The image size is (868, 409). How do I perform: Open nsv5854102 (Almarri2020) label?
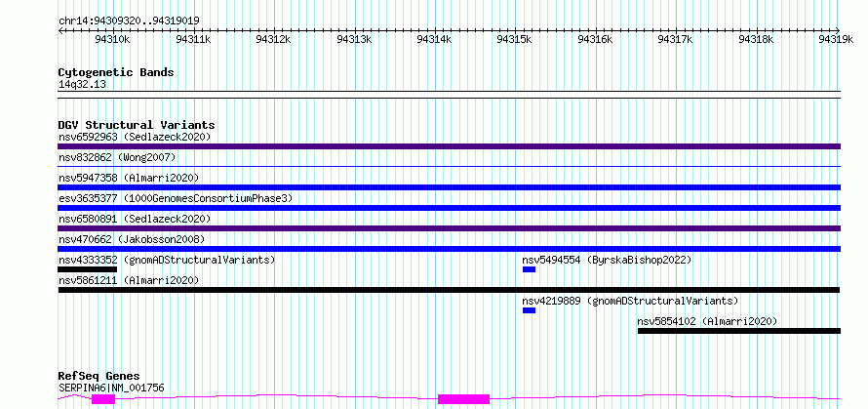click(707, 321)
